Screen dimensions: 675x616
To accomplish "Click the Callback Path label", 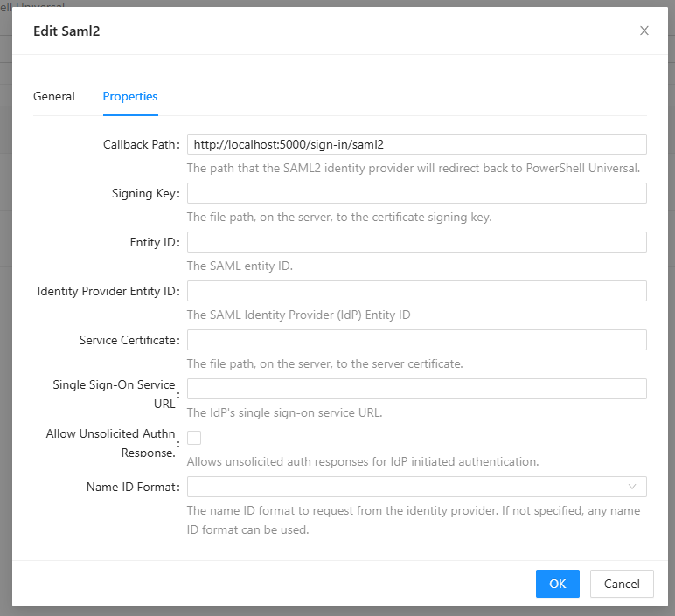I will [140, 144].
